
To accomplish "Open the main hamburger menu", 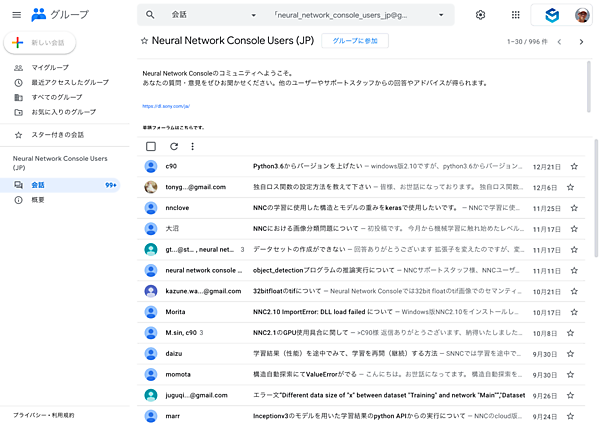I will (16, 15).
